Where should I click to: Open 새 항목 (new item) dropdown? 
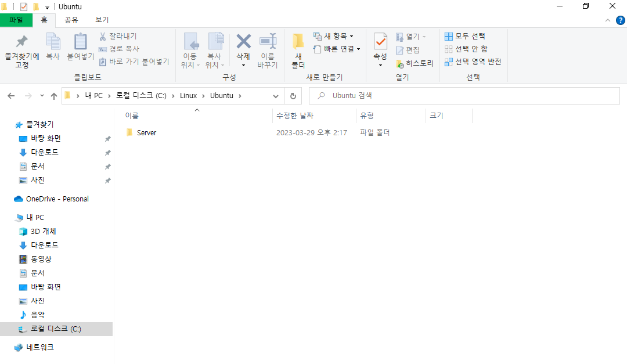click(x=333, y=37)
